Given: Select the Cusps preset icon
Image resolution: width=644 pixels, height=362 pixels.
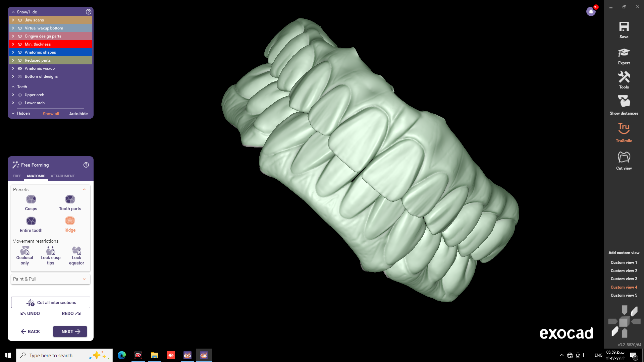Looking at the screenshot, I should [31, 200].
